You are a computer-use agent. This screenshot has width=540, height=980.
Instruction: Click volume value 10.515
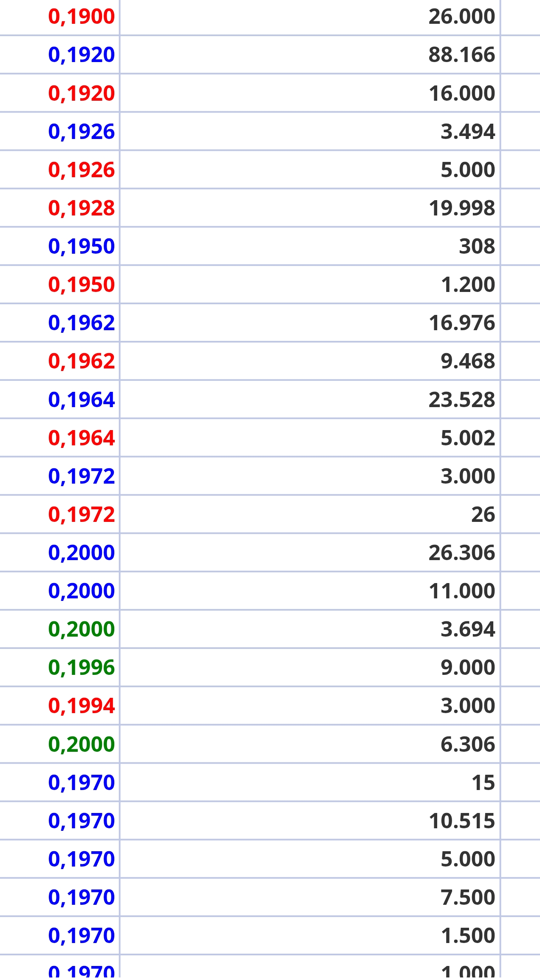(462, 821)
